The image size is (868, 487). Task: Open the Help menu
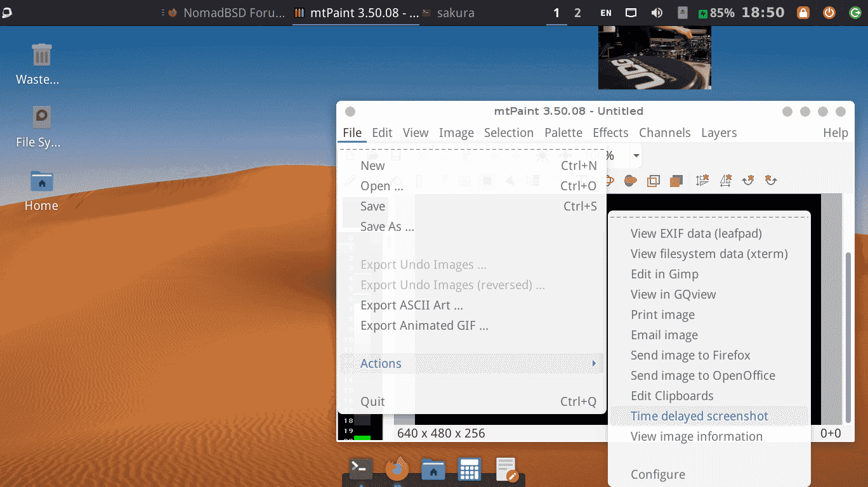pyautogui.click(x=836, y=133)
